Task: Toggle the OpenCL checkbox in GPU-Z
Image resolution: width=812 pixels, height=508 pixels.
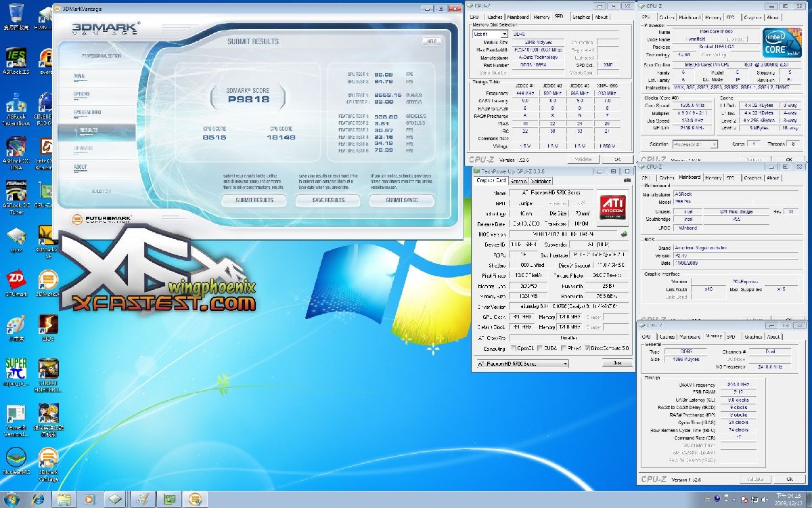Action: (512, 348)
